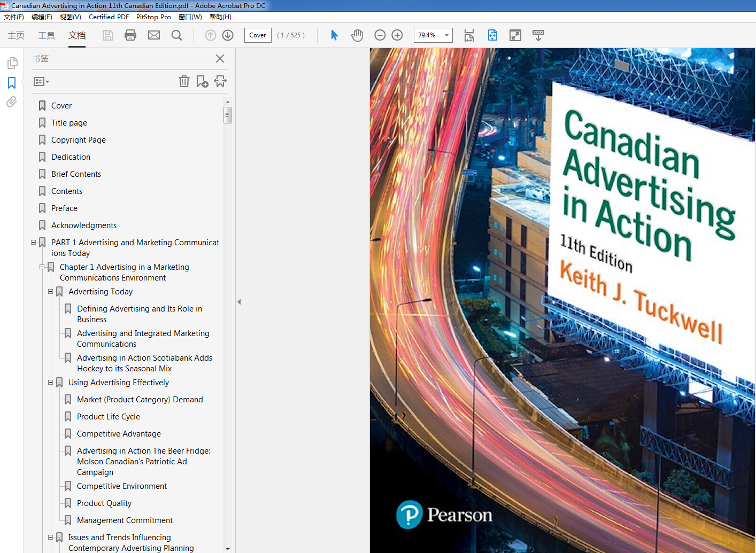Zoom out with minus icon

tap(380, 35)
